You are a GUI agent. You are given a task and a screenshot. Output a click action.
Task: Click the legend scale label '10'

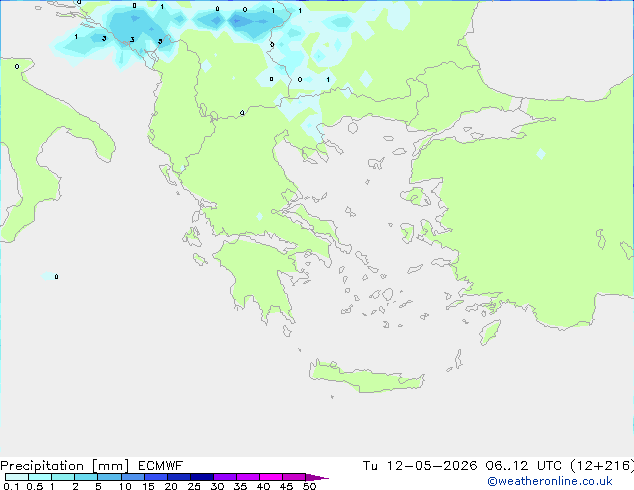(125, 486)
